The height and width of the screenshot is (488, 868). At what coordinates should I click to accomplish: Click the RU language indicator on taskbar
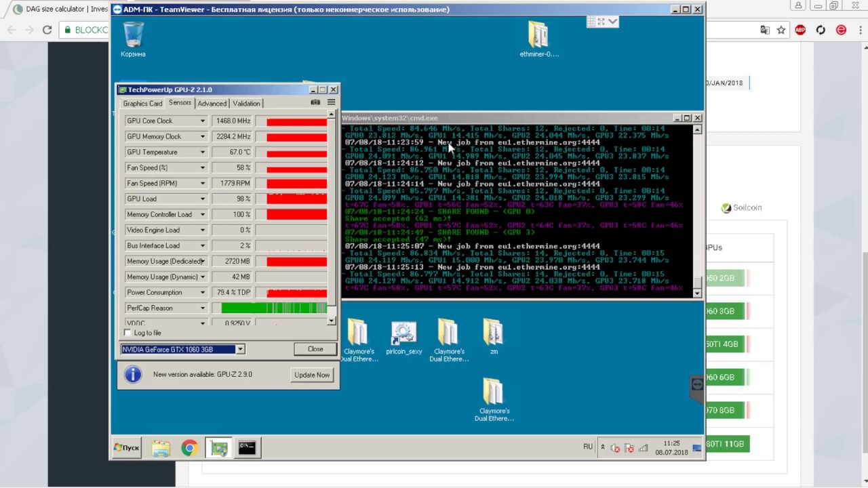[x=588, y=447]
